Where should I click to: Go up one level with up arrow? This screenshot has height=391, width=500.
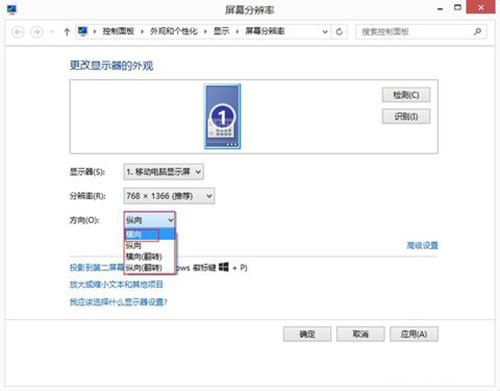tap(67, 32)
